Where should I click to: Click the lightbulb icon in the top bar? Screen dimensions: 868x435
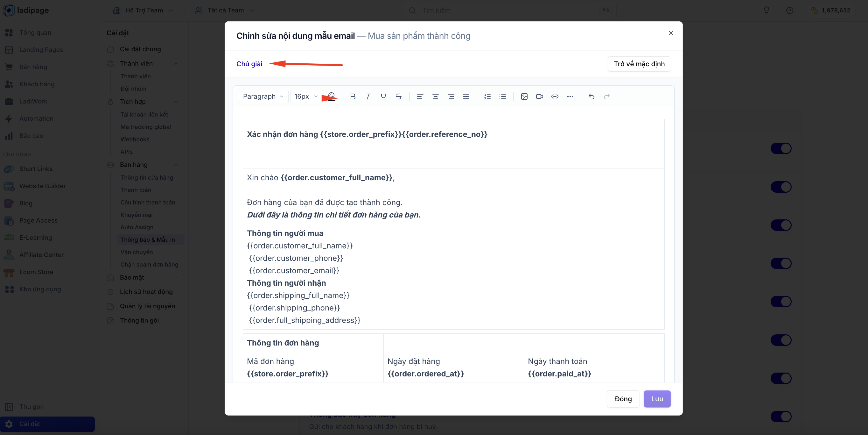[x=766, y=11]
